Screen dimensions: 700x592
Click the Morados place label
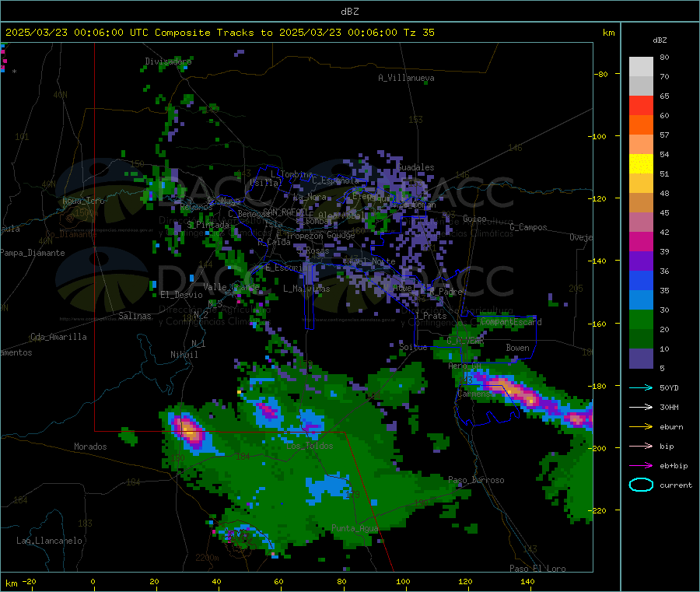point(90,447)
